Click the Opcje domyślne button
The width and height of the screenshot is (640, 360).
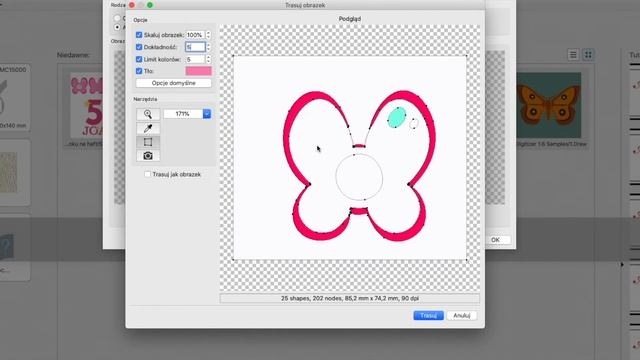(x=173, y=83)
